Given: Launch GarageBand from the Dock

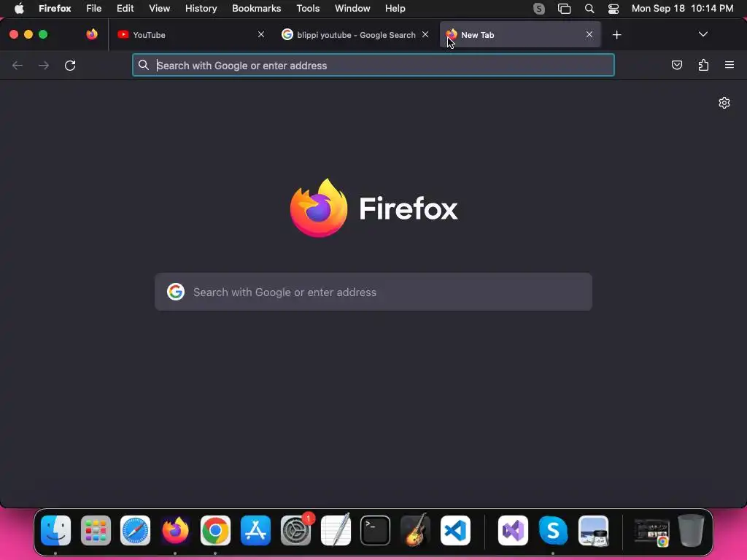Looking at the screenshot, I should click(415, 531).
